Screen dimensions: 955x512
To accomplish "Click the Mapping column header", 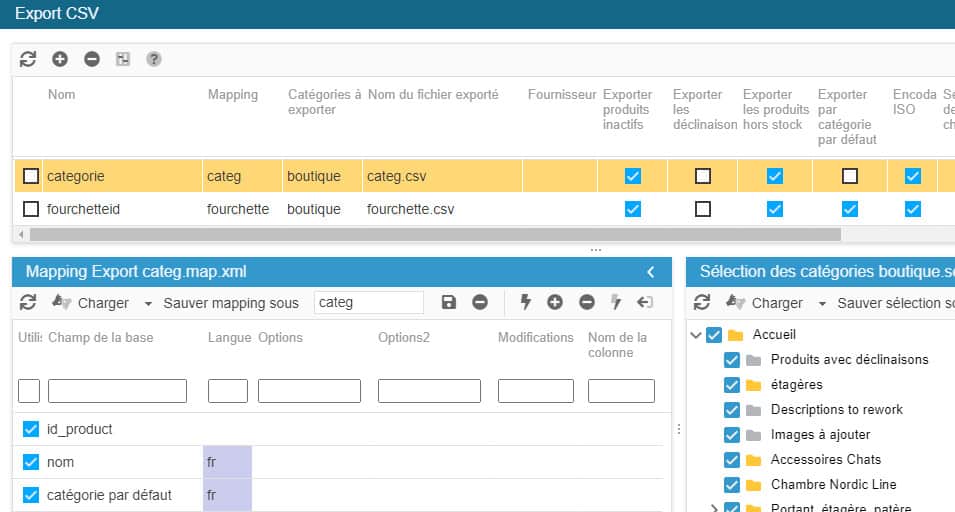I will pos(232,95).
